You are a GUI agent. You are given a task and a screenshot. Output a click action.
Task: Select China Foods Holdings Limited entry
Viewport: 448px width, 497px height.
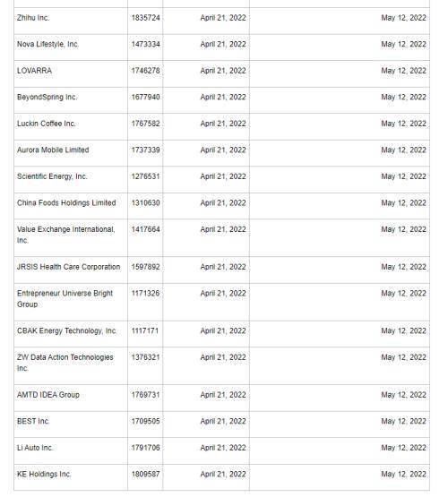tap(66, 202)
